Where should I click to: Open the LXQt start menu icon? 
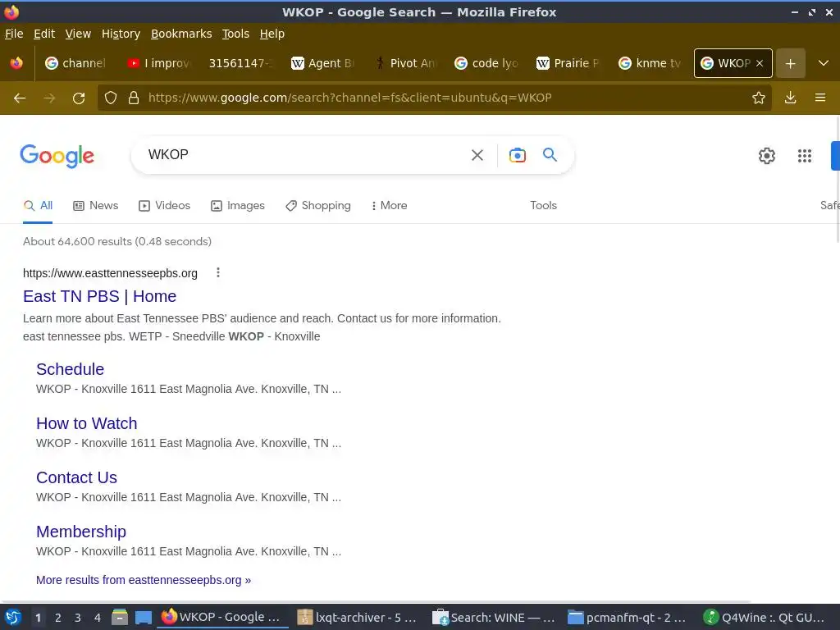13,618
